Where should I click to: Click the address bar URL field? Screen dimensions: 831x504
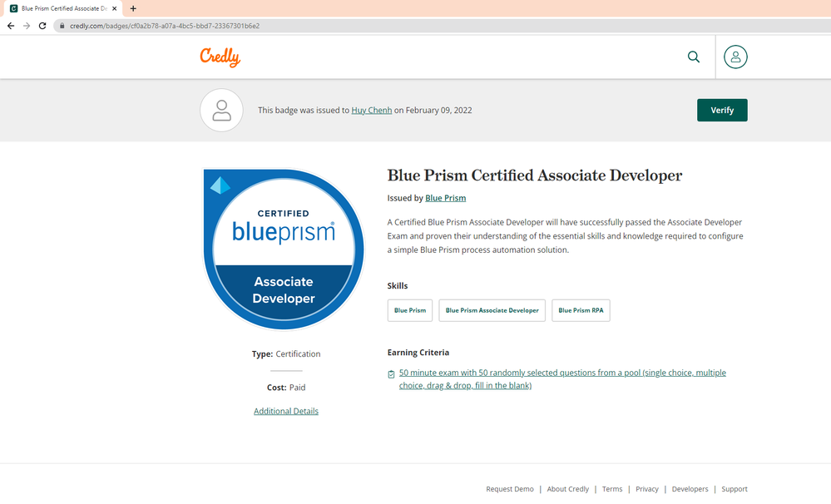[440, 26]
